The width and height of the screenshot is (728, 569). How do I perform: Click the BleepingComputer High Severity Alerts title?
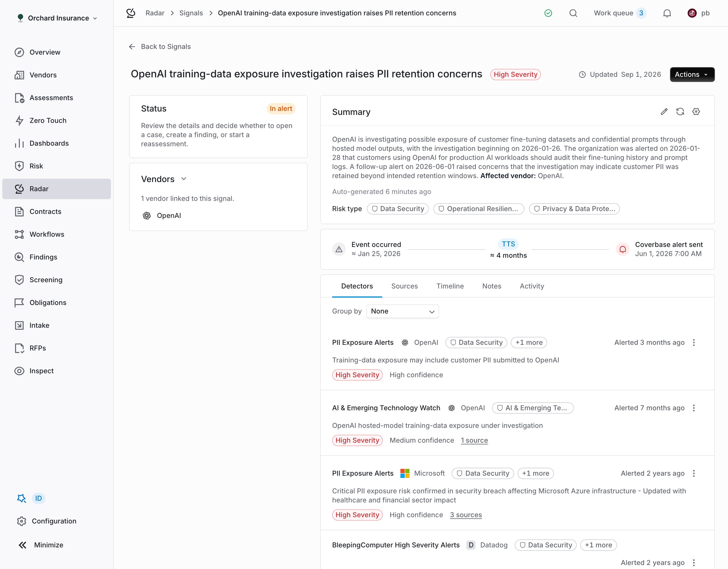coord(396,545)
